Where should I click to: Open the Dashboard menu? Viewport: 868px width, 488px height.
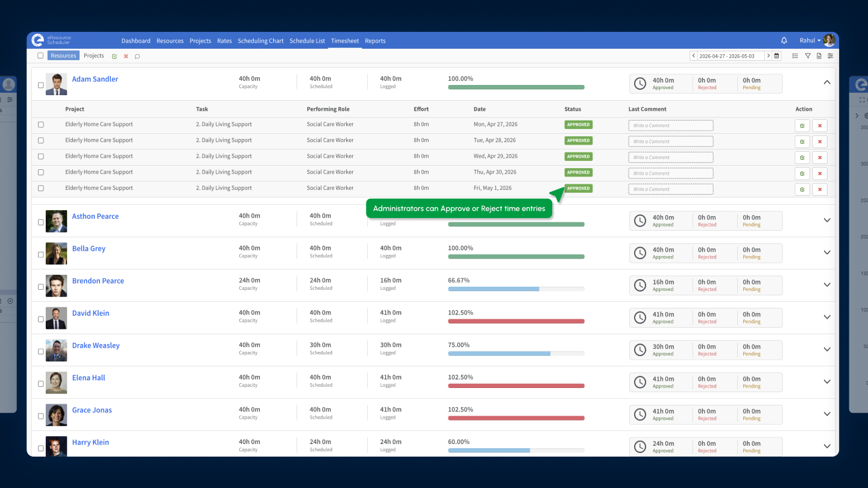(x=136, y=41)
